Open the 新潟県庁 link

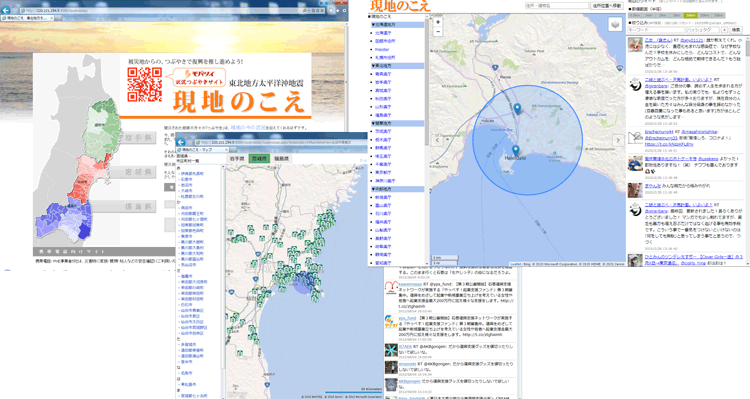click(x=383, y=197)
